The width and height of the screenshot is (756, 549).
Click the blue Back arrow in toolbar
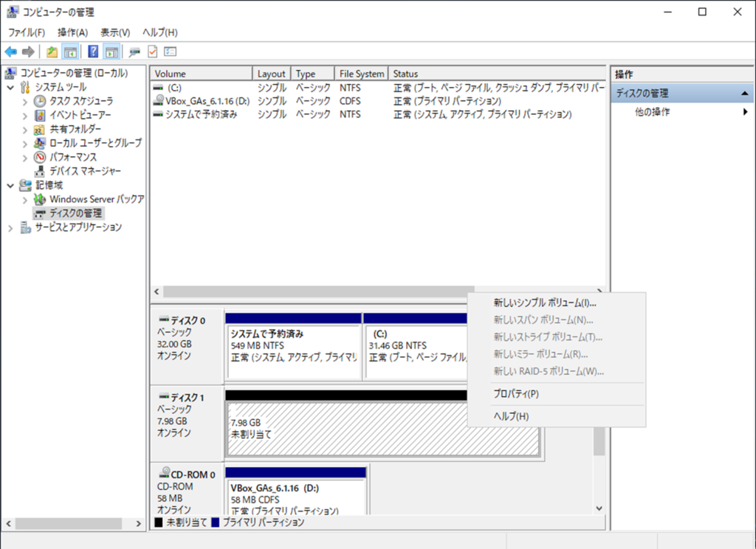coord(10,52)
